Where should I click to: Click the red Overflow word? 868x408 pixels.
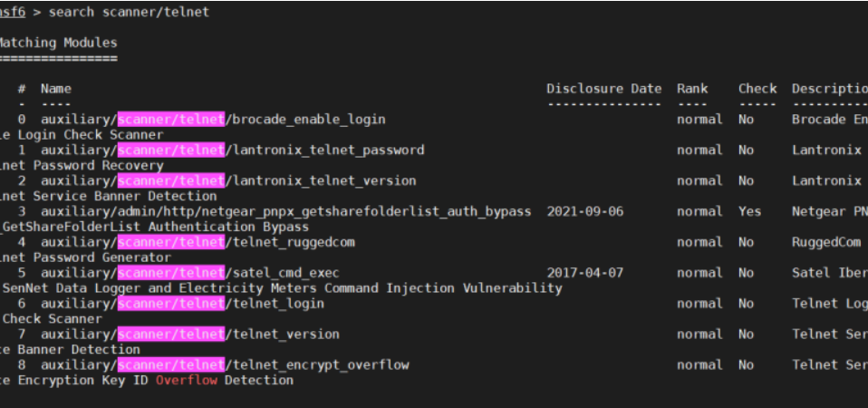186,380
